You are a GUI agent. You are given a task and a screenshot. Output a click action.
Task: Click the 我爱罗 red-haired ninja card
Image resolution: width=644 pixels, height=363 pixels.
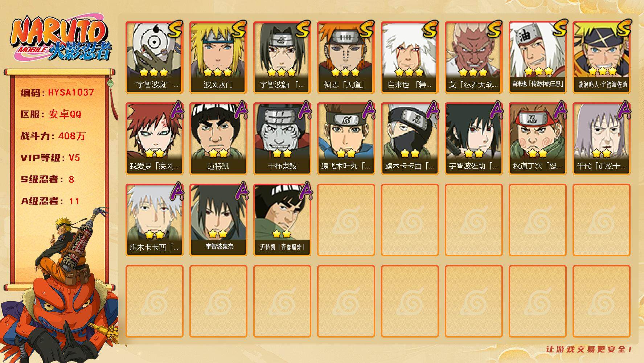click(x=154, y=138)
